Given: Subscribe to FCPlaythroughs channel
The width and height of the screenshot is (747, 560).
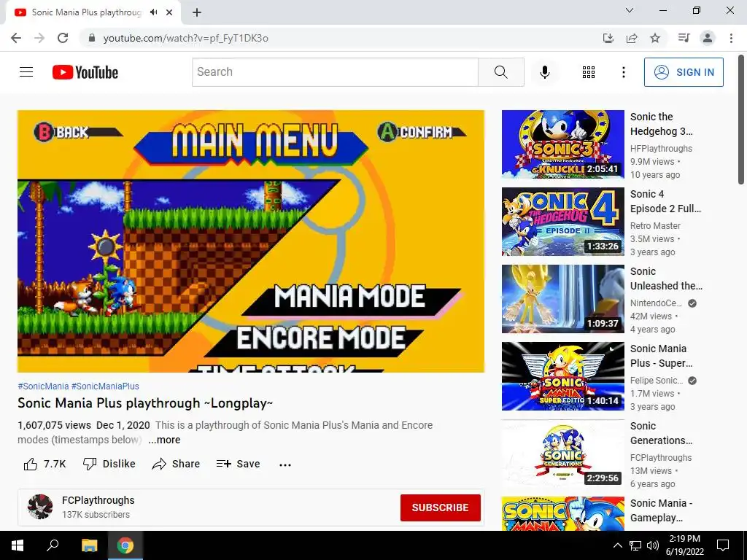Looking at the screenshot, I should [x=440, y=507].
